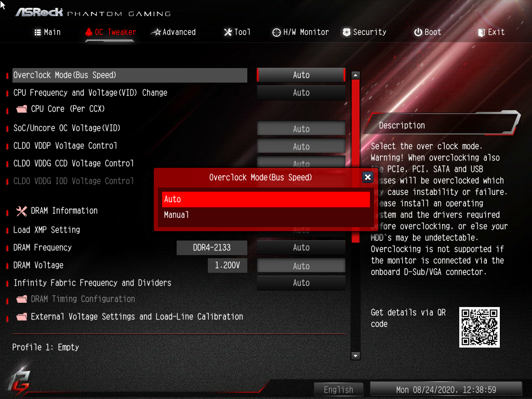
Task: Click the scrollbar down arrow
Action: pyautogui.click(x=355, y=355)
